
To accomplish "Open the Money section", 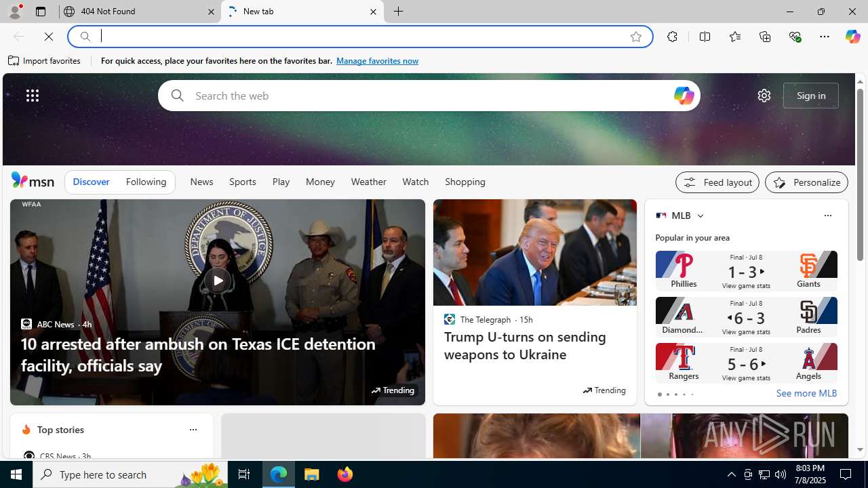I will point(320,182).
